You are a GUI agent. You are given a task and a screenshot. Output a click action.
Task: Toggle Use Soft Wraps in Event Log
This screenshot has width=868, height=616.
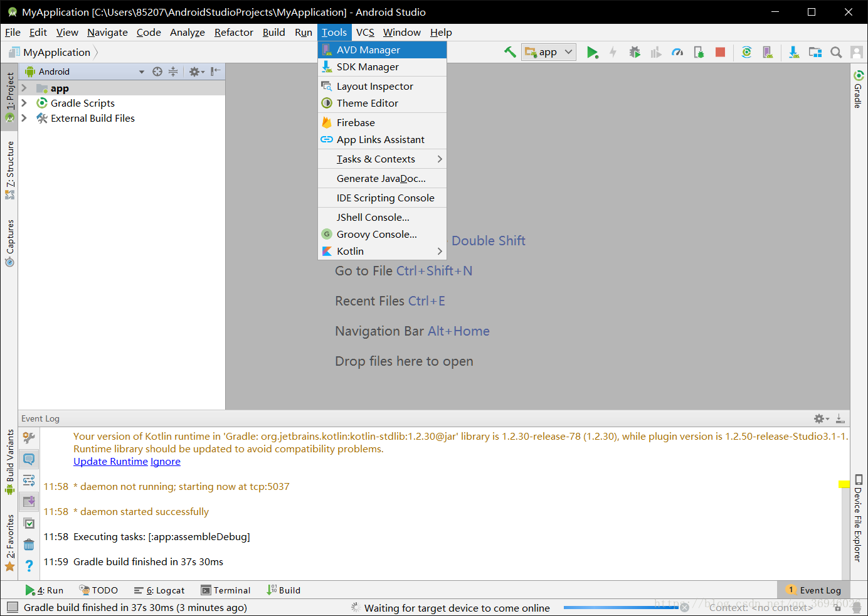coord(29,481)
